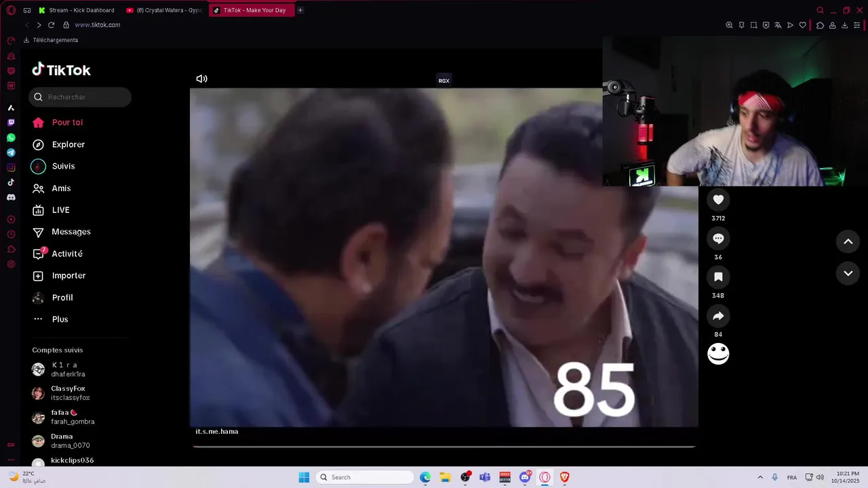Screen dimensions: 868x488
Task: Click the zoom magnifier toolbar icon
Action: [729, 25]
